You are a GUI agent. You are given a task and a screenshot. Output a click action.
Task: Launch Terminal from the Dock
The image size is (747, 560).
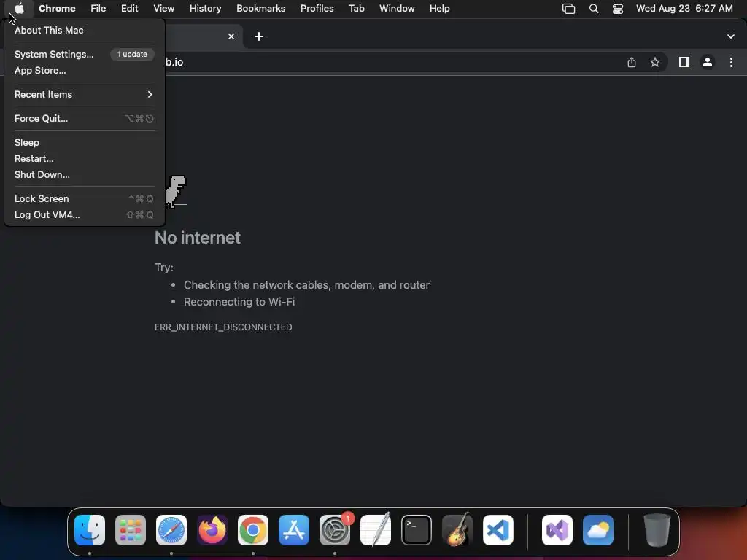(x=417, y=530)
